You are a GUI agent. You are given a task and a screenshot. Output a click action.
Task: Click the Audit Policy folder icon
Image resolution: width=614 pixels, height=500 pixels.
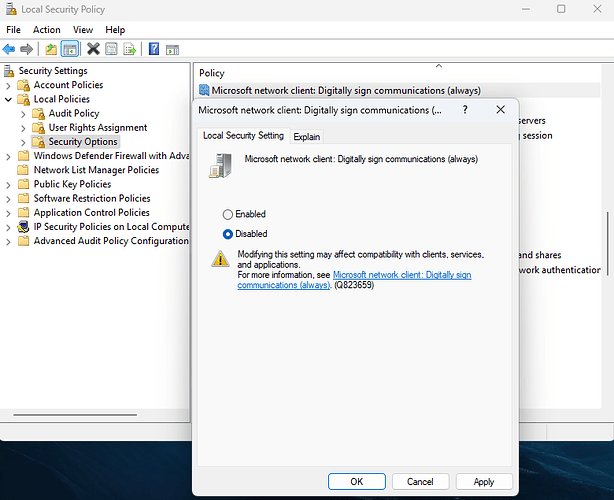[x=38, y=114]
